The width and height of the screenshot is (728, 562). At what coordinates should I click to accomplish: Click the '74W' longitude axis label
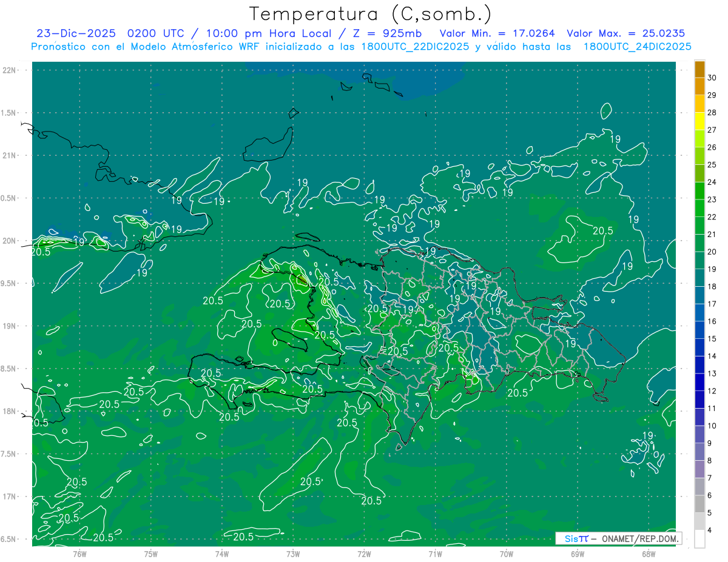[x=222, y=554]
